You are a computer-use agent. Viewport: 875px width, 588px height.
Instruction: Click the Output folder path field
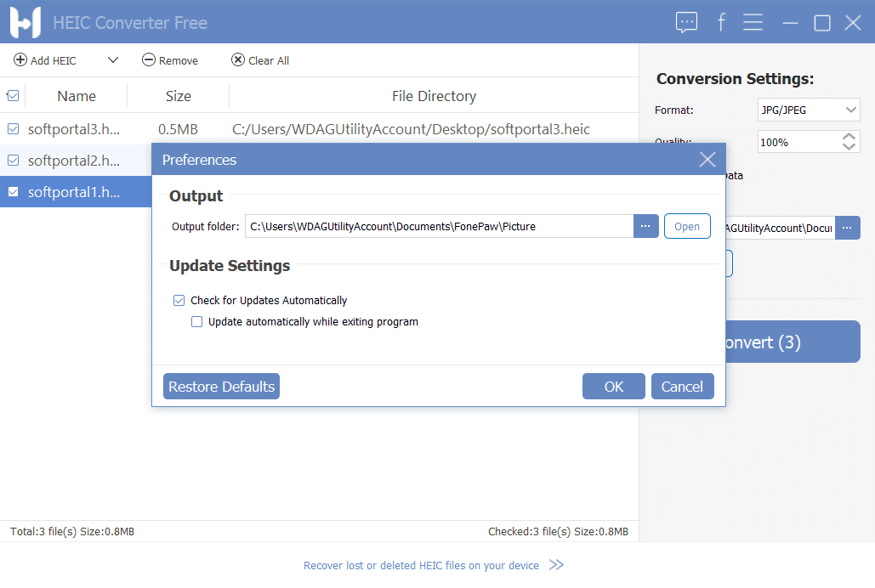439,226
